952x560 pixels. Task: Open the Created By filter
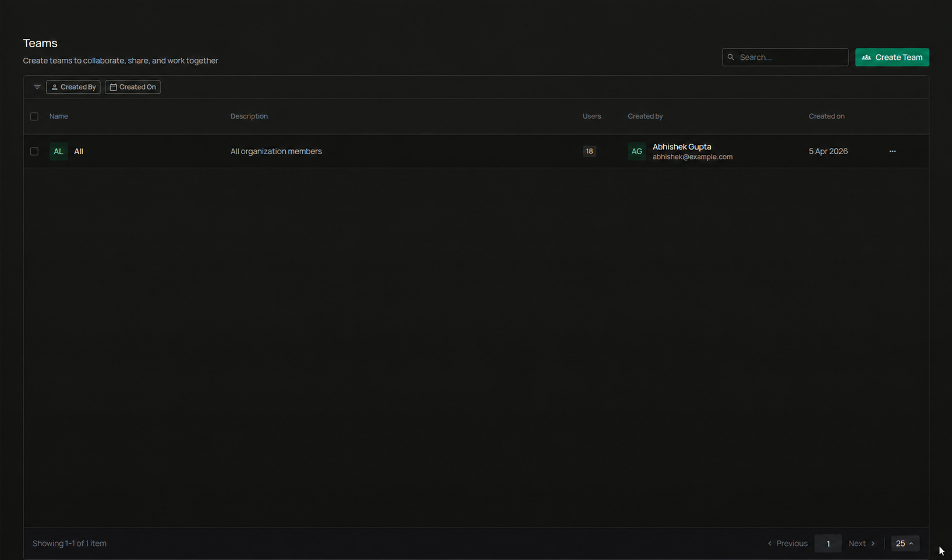73,87
